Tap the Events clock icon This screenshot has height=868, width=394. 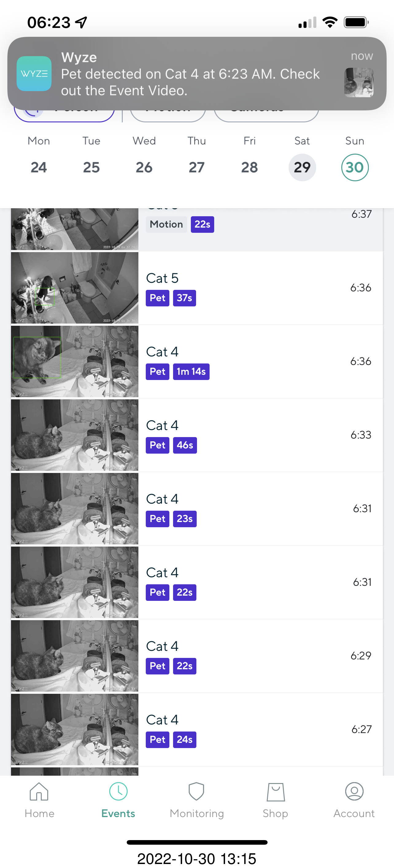118,791
